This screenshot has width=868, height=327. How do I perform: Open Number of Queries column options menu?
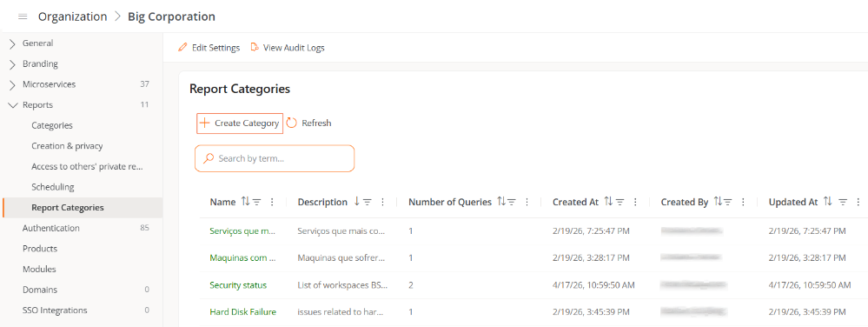(527, 203)
